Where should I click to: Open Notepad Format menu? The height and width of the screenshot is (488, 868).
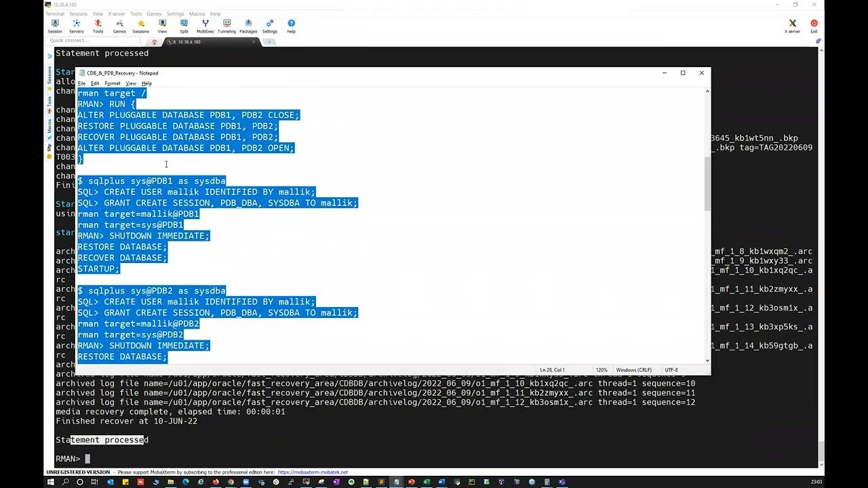[113, 83]
